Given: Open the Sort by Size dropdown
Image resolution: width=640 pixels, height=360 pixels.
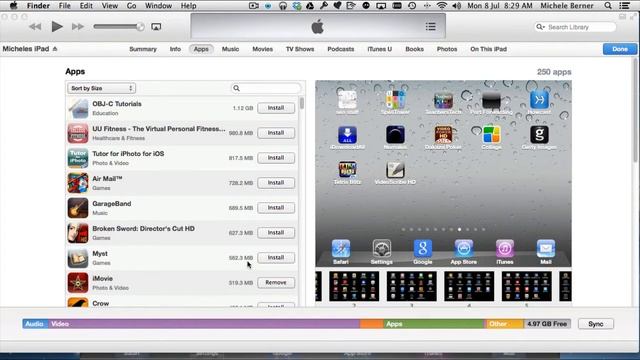Looking at the screenshot, I should coord(101,88).
